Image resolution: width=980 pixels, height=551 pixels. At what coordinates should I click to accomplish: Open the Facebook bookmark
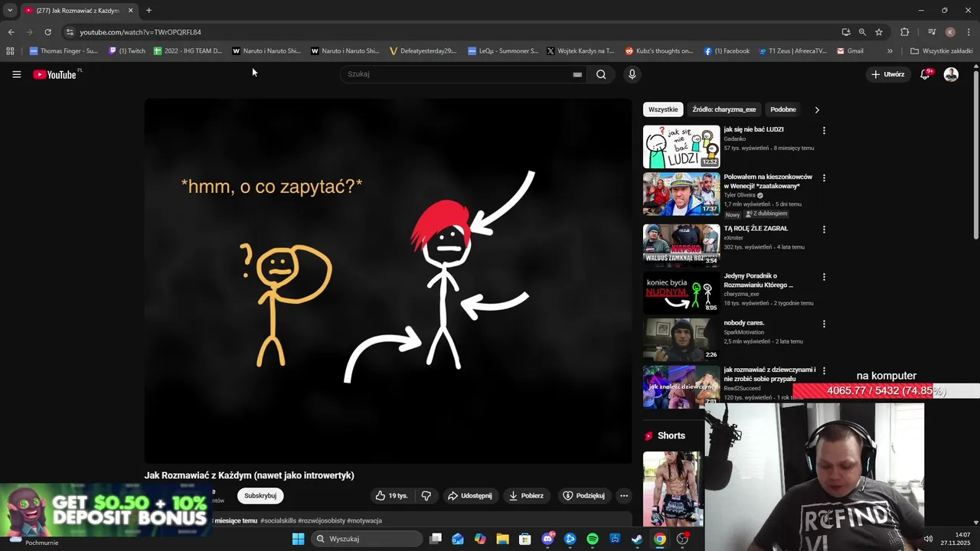[727, 51]
